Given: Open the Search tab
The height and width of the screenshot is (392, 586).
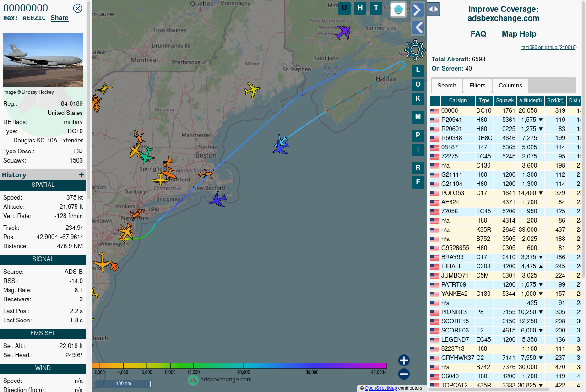Looking at the screenshot, I should click(x=447, y=86).
